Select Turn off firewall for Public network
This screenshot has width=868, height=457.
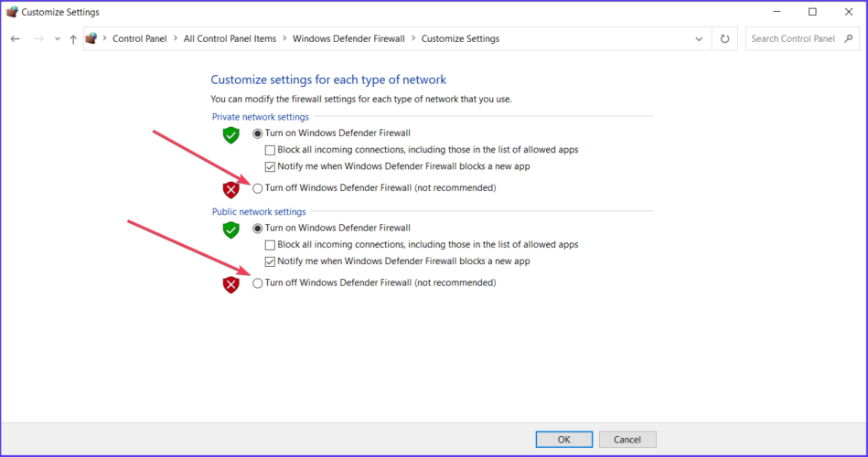click(257, 283)
